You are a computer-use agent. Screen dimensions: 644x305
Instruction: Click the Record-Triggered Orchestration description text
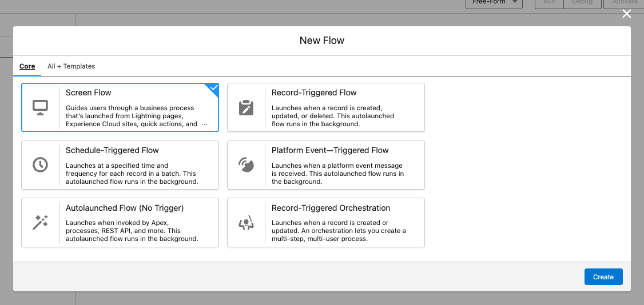[x=339, y=231]
